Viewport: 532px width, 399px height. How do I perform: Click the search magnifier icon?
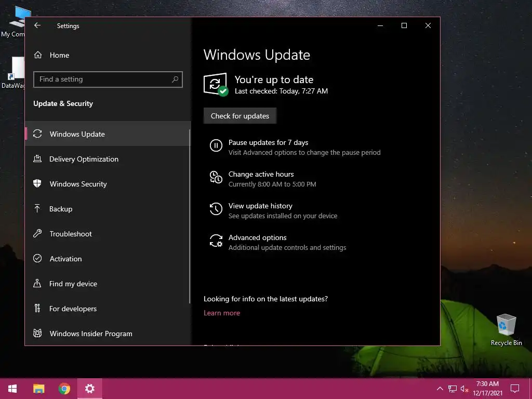click(x=175, y=79)
